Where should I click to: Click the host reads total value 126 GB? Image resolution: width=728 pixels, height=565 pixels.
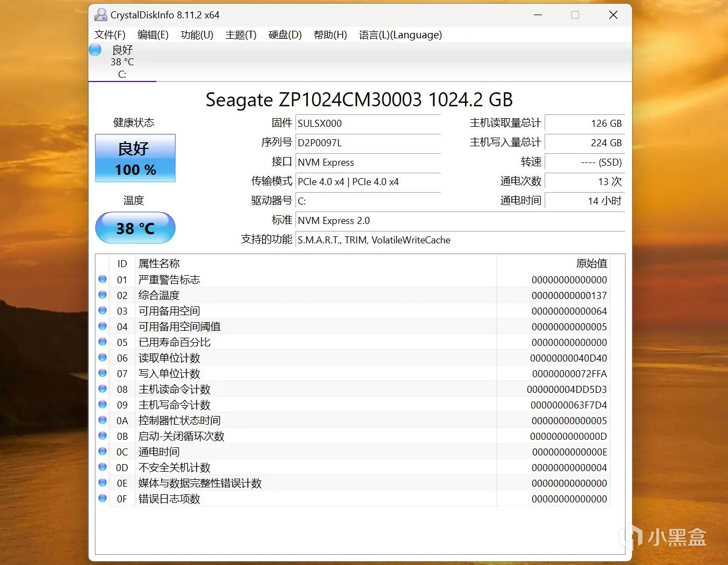(585, 123)
